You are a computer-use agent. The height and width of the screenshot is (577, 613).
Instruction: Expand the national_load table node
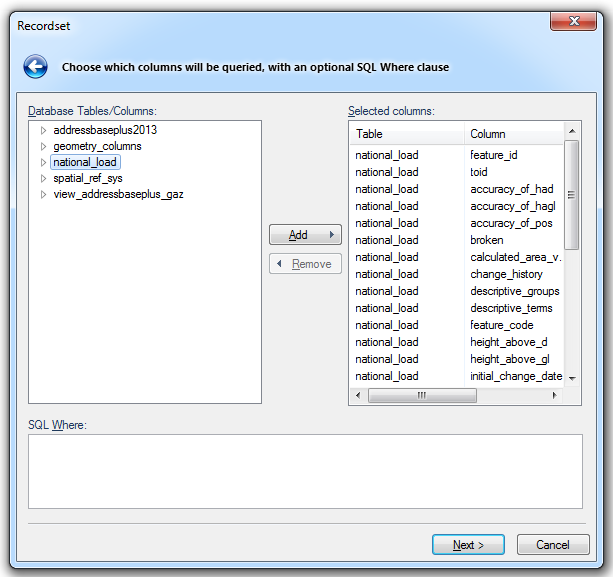(x=43, y=162)
